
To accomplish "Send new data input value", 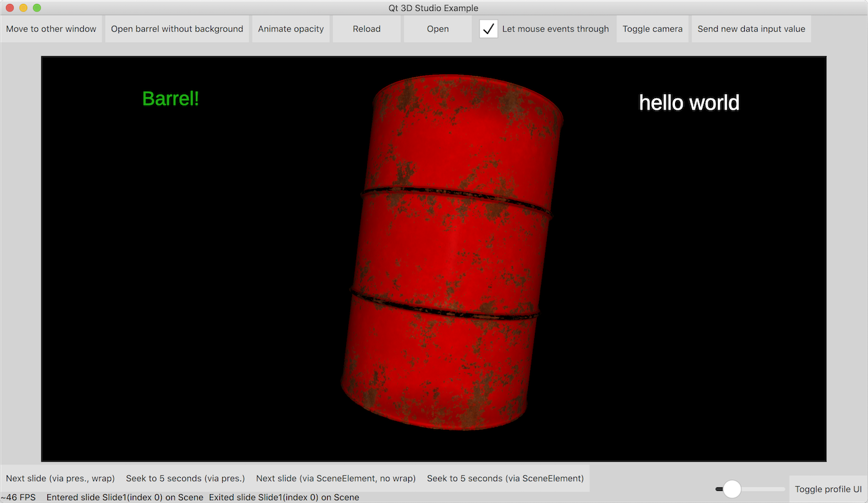I will (x=751, y=29).
